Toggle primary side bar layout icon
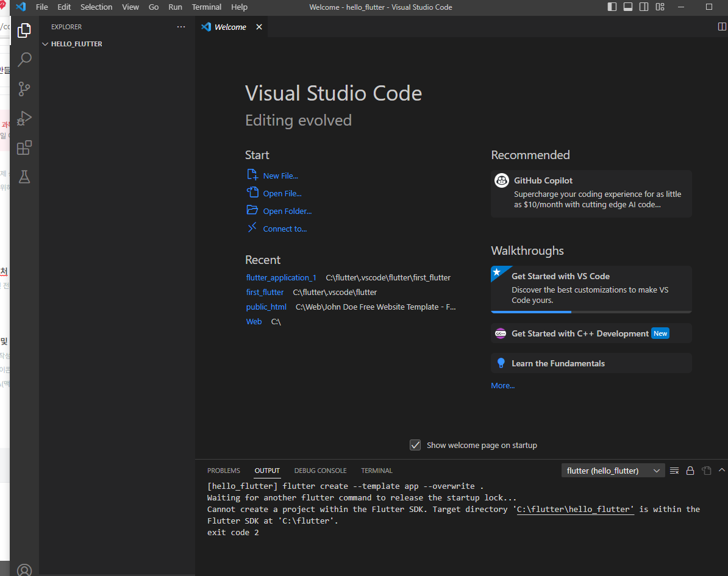The height and width of the screenshot is (576, 728). 612,7
